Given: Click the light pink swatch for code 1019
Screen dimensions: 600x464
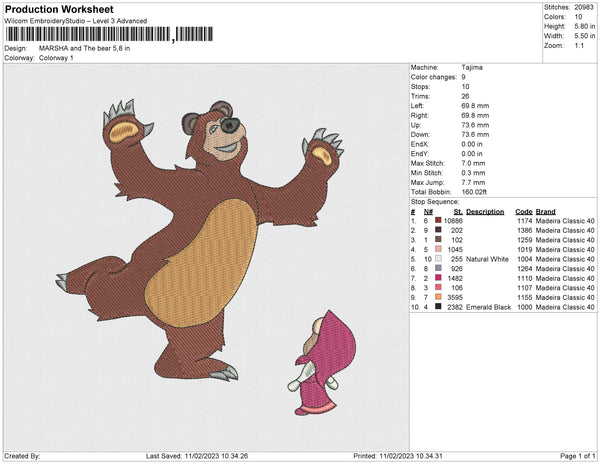Looking at the screenshot, I should click(x=438, y=249).
